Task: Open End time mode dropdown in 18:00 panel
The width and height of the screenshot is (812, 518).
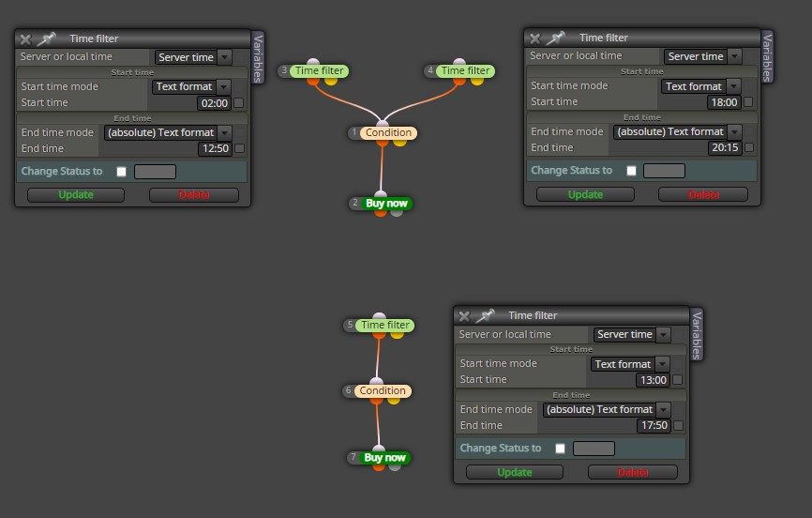Action: (x=678, y=131)
